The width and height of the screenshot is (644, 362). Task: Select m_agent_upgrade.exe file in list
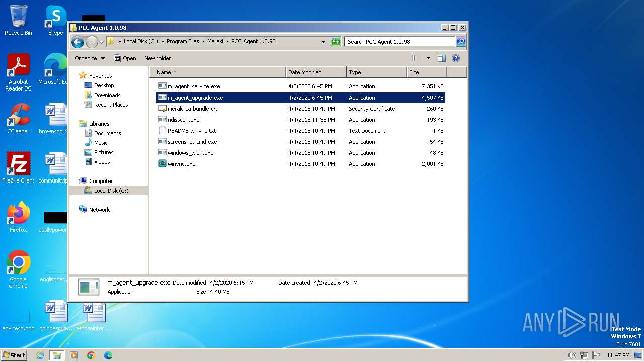301,98
